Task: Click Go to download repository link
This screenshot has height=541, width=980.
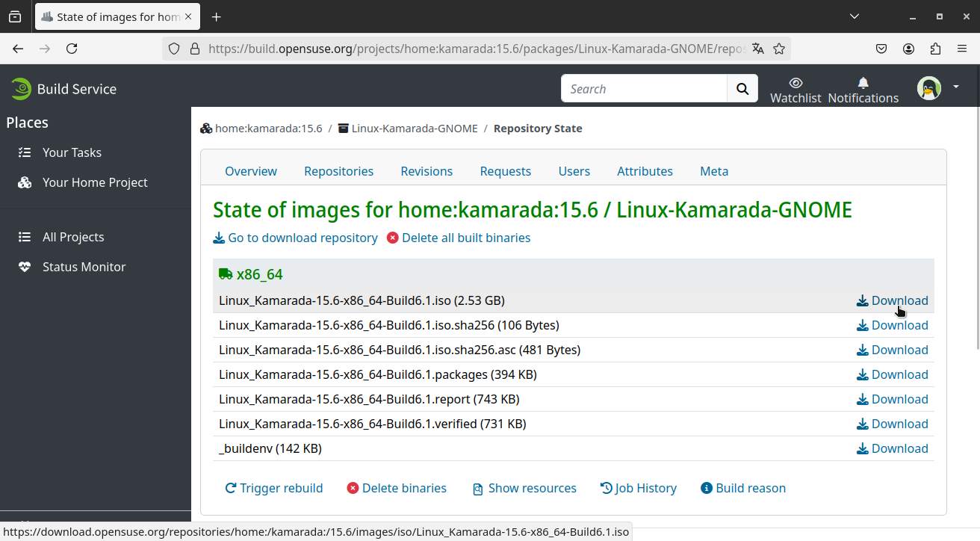Action: 296,238
